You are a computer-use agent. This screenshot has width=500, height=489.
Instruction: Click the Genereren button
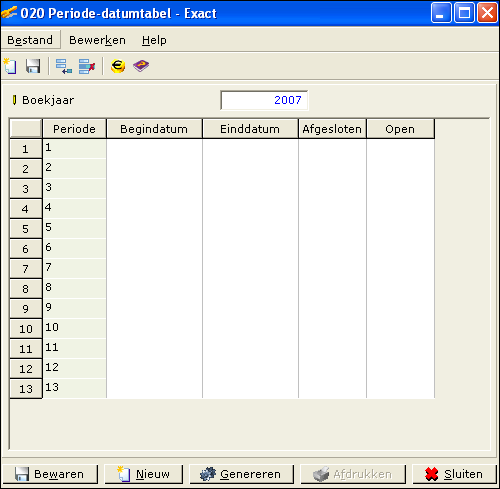point(242,474)
